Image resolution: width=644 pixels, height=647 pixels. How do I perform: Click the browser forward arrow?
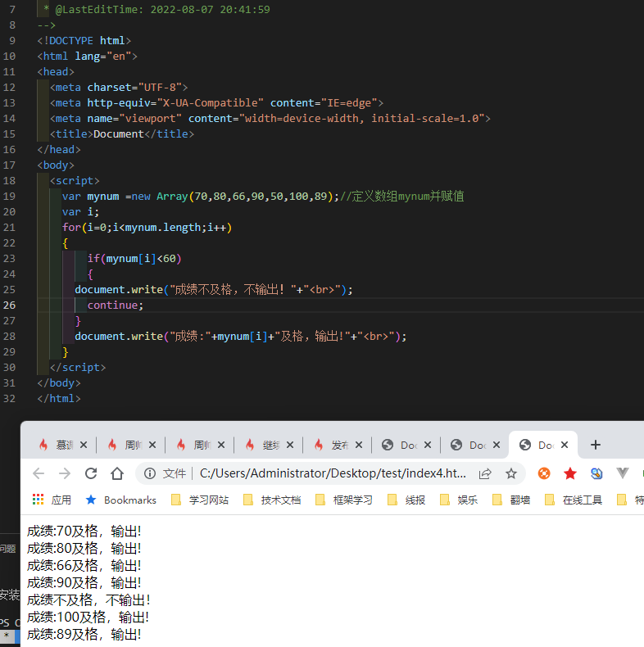tap(65, 473)
